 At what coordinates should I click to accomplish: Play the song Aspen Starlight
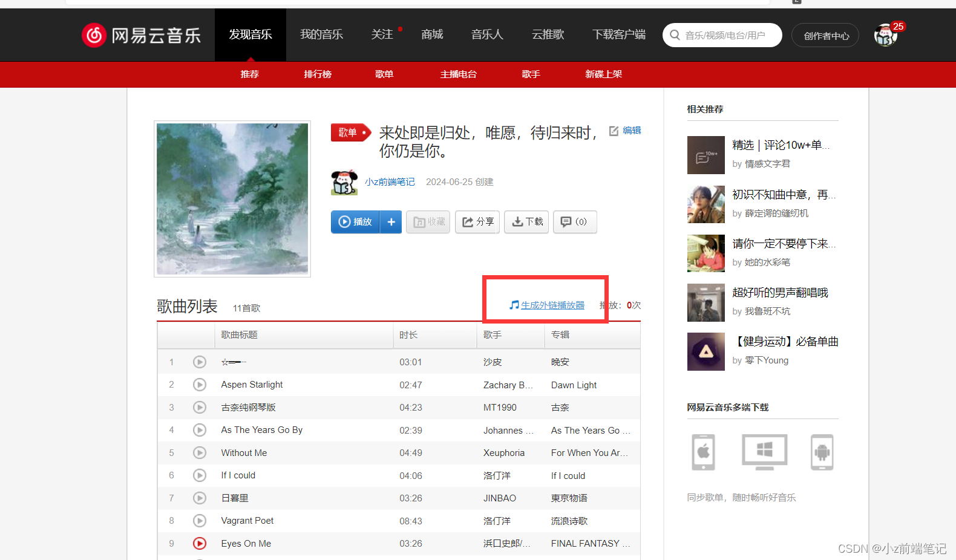coord(200,385)
